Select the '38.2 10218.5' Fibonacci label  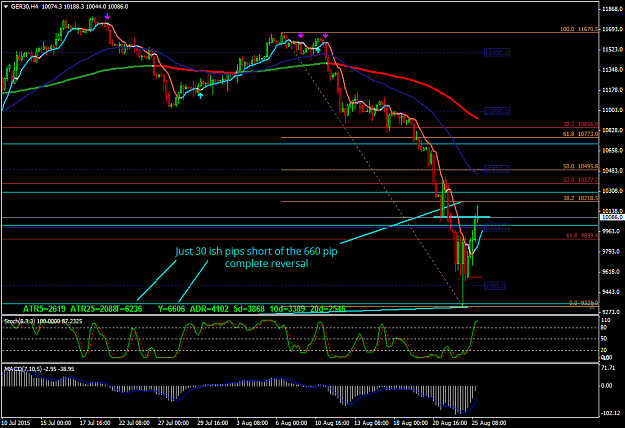(x=580, y=198)
